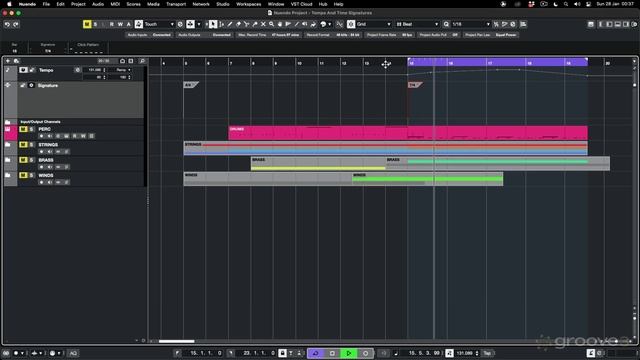Select the Zoom magnifier tool
The image size is (640, 360).
tap(271, 24)
